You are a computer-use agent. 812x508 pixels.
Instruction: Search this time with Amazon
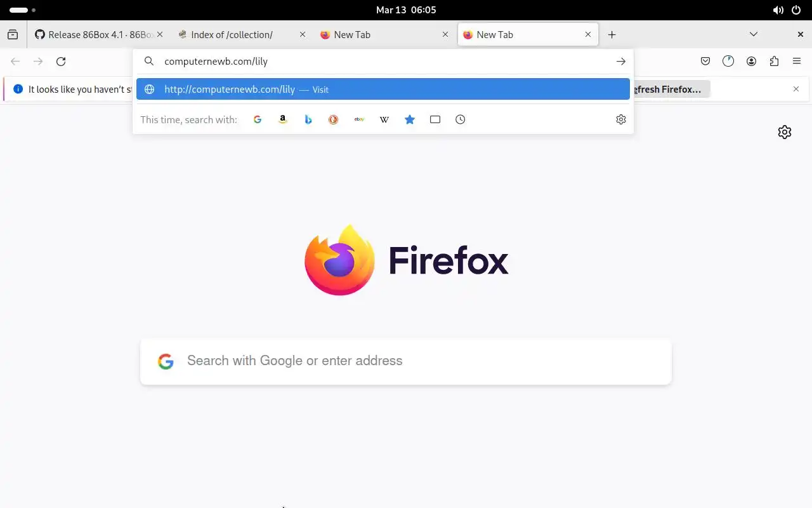tap(283, 119)
